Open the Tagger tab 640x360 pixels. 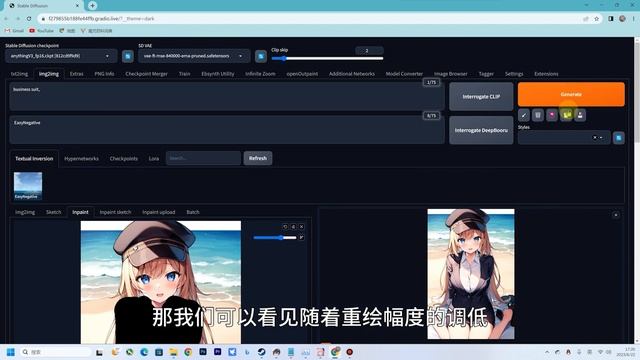point(486,74)
